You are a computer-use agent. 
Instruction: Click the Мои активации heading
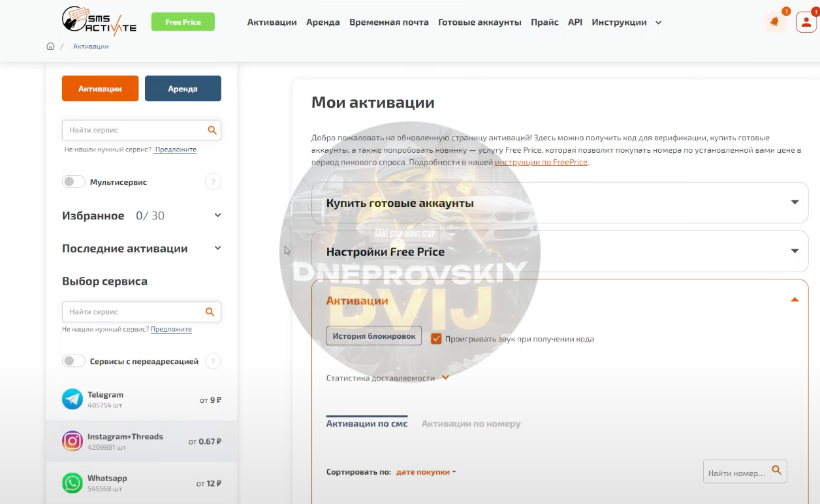(x=373, y=102)
